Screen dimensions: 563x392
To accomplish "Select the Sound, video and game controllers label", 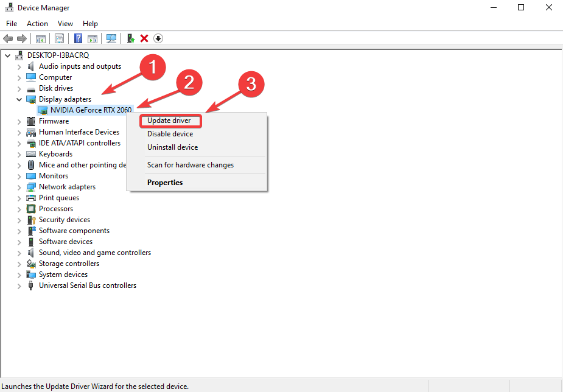I will point(95,253).
